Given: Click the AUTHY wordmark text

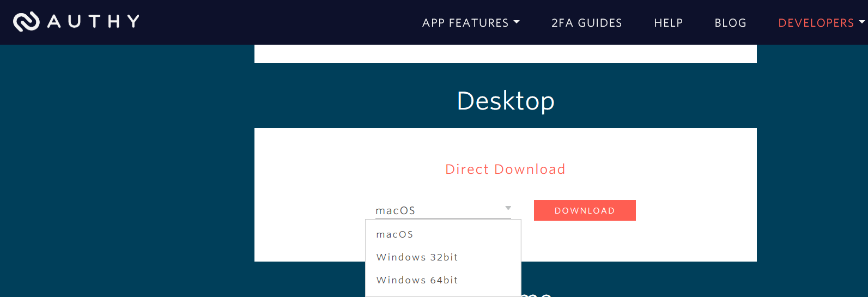Looking at the screenshot, I should click(x=93, y=21).
